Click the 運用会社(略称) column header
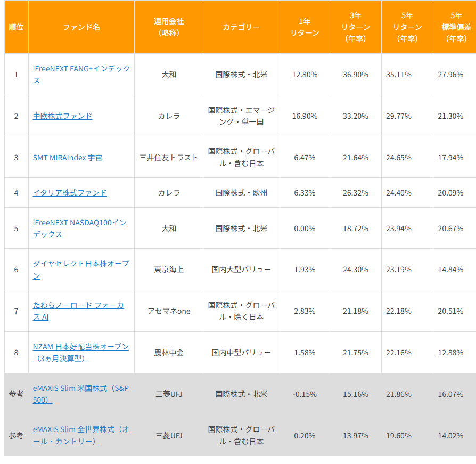This screenshot has width=476, height=464. point(169,27)
